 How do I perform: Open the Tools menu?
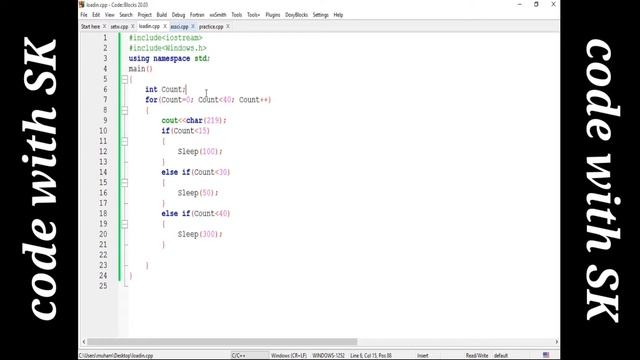tap(237, 15)
